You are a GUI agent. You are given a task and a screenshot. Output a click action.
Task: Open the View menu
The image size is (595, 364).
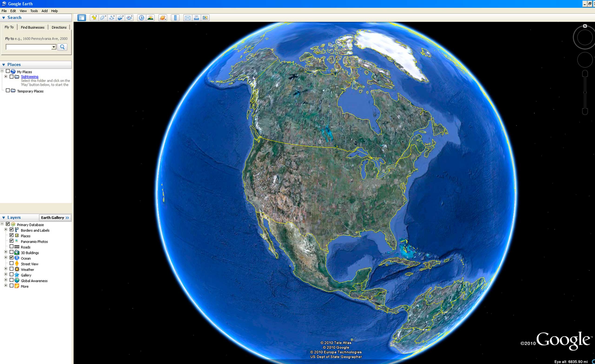pos(23,11)
